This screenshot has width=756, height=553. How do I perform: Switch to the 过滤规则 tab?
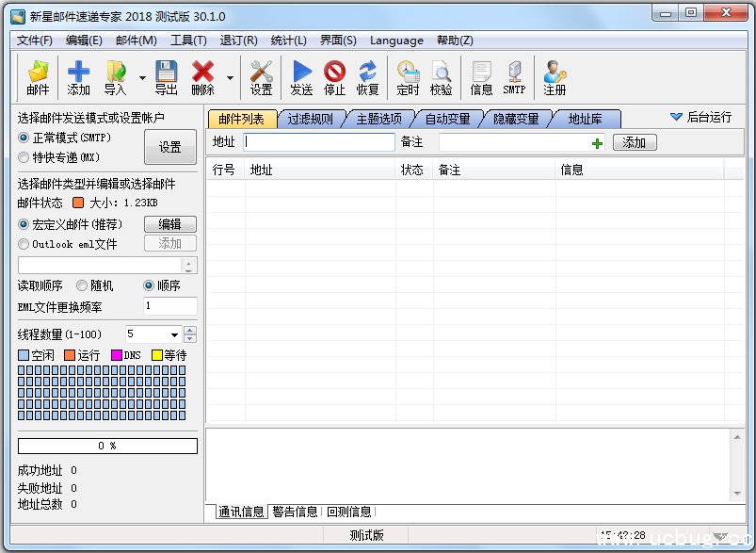(310, 119)
